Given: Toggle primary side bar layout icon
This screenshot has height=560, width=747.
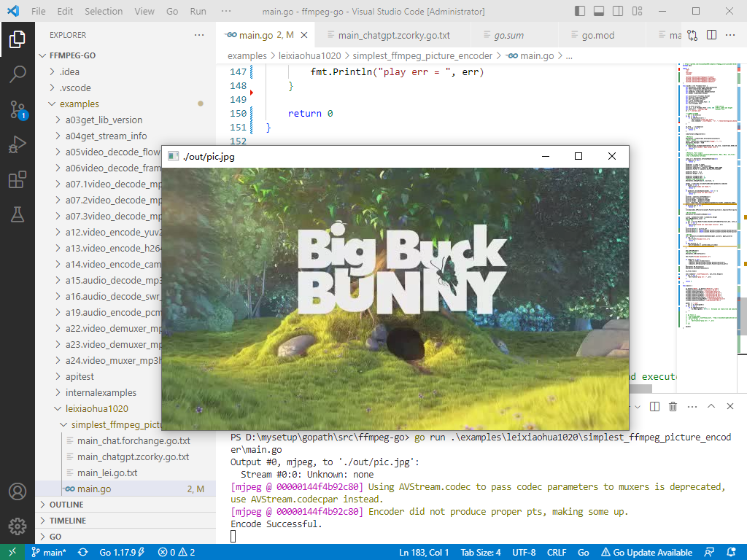Looking at the screenshot, I should coord(580,11).
